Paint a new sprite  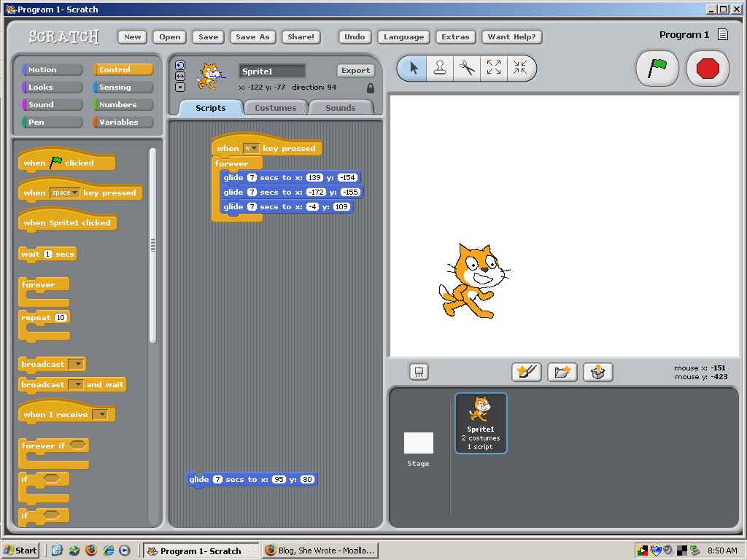[526, 372]
